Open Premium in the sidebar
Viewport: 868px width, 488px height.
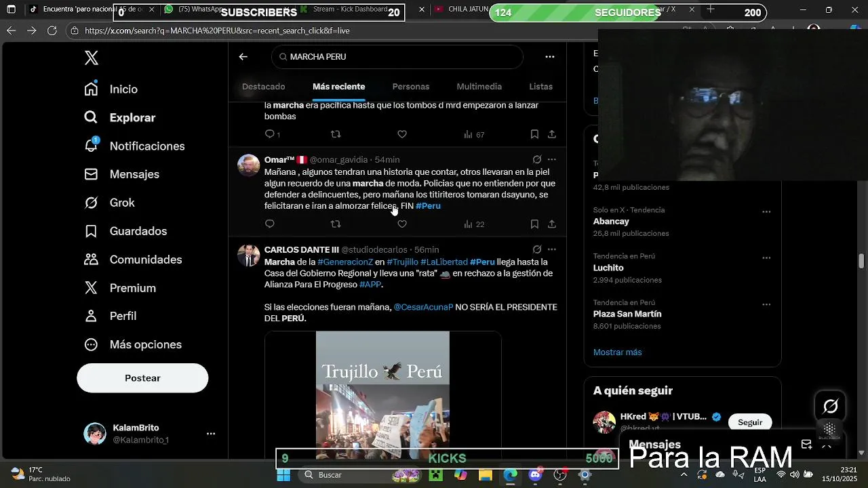[119, 288]
